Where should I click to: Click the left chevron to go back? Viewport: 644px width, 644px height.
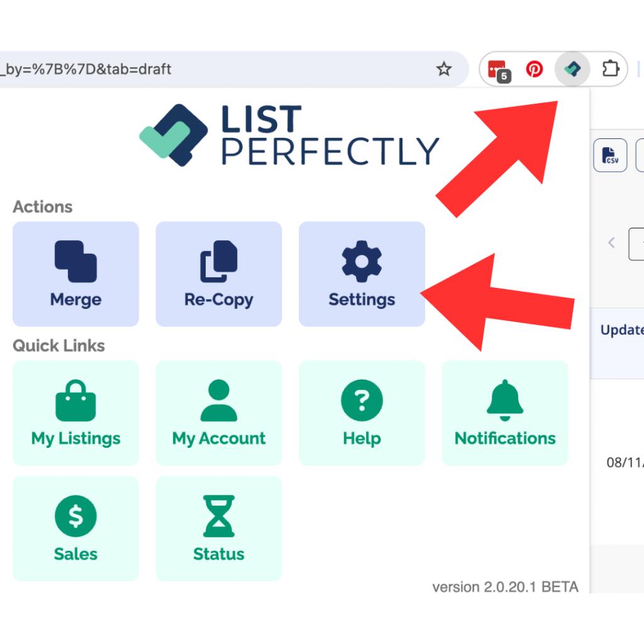click(x=611, y=242)
